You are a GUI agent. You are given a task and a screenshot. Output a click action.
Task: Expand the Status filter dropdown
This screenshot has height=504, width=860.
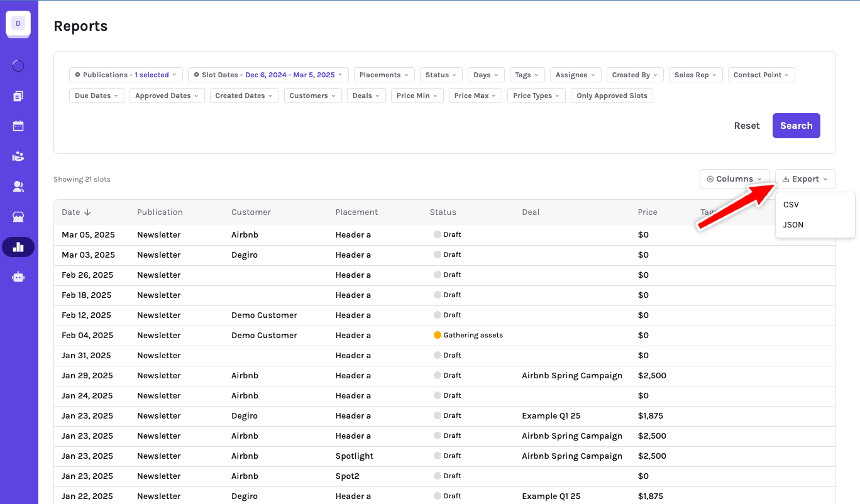point(441,75)
